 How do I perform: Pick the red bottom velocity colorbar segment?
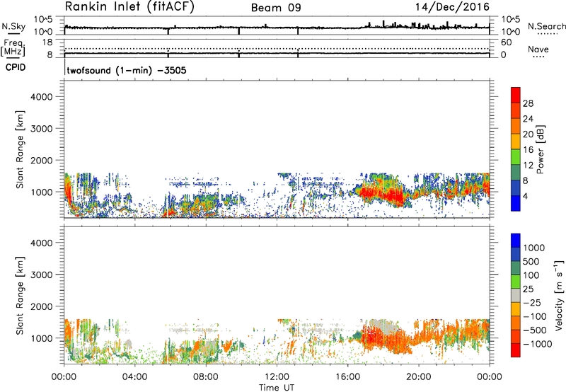(x=516, y=350)
